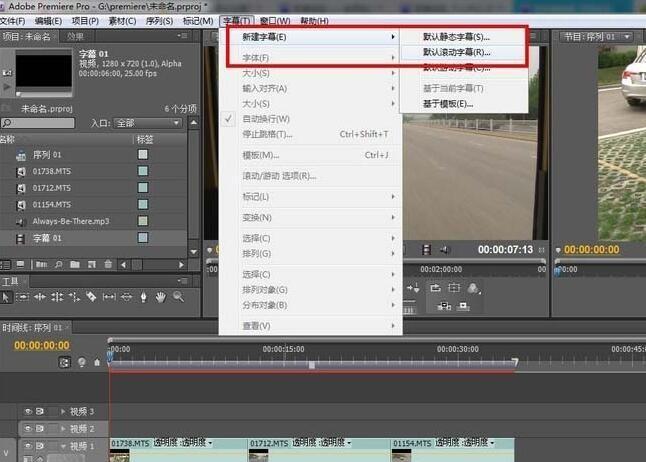Select the Pen tool
The height and width of the screenshot is (462, 646).
coord(143,297)
